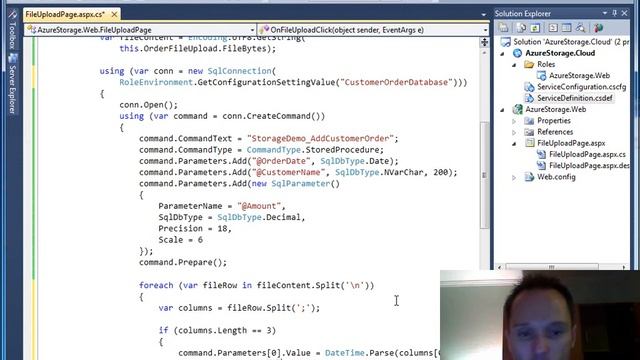Click the "@OrderDate" parameter string
640x360 pixels.
click(x=281, y=161)
